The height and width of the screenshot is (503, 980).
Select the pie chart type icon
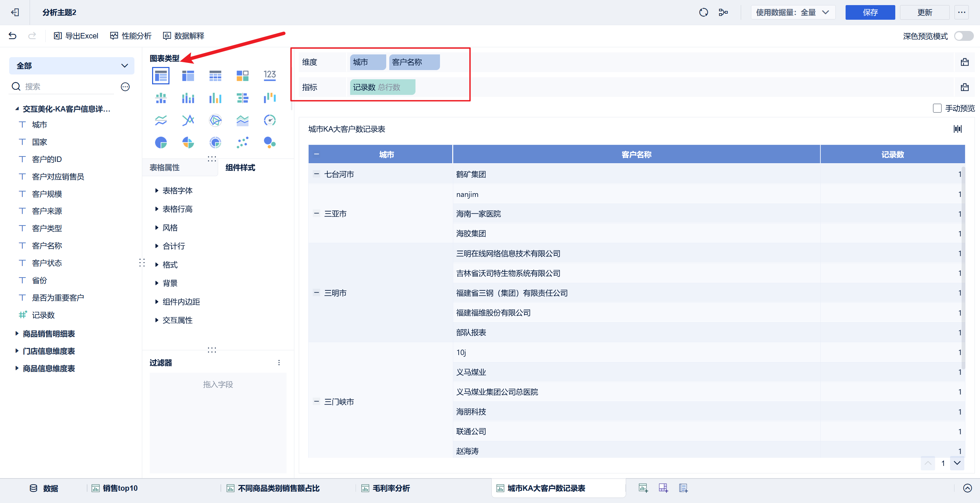[161, 142]
